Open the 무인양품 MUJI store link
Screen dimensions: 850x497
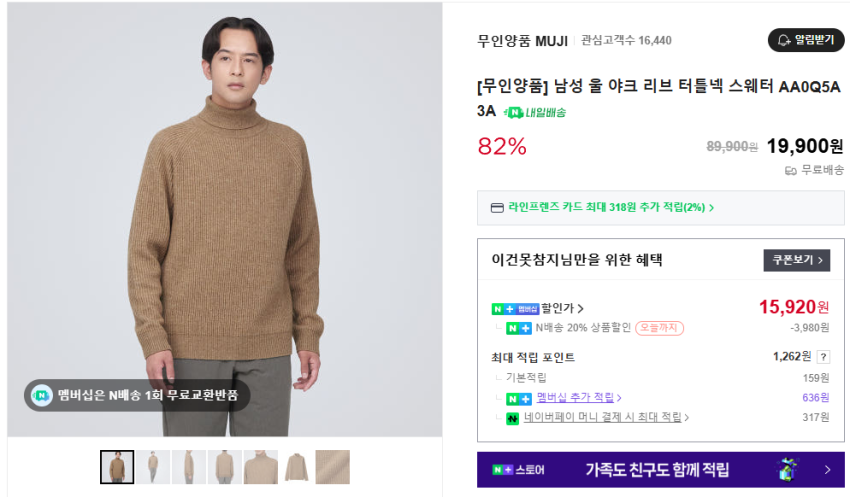523,41
